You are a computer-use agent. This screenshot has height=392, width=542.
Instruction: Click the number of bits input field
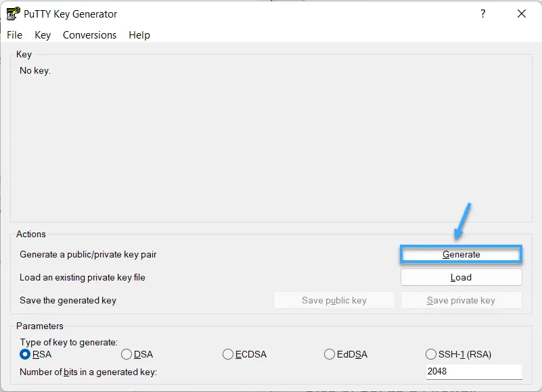(474, 372)
